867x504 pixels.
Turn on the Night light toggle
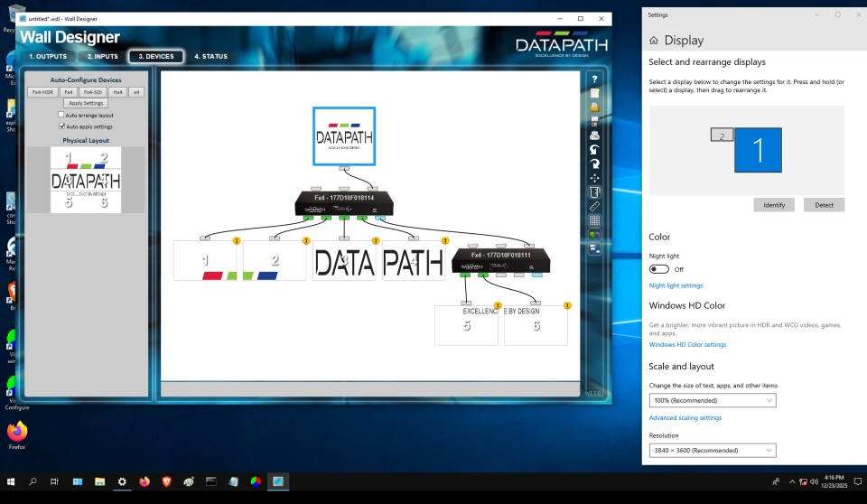[x=658, y=269]
